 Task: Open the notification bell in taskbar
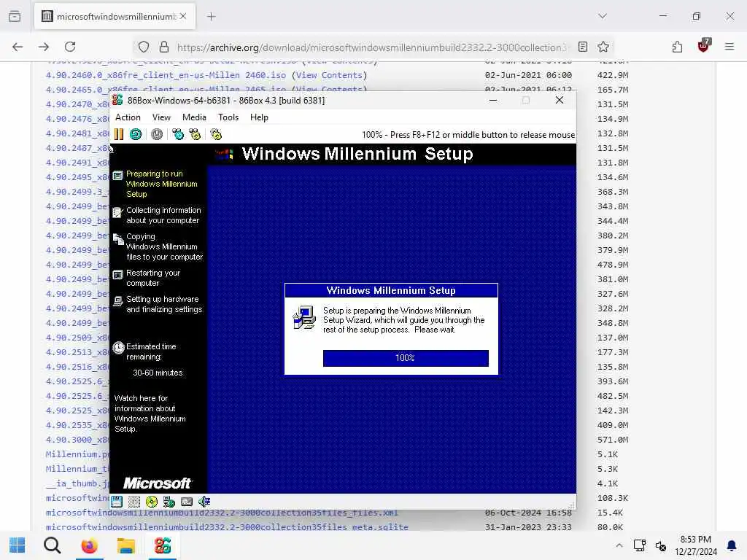[x=732, y=545]
